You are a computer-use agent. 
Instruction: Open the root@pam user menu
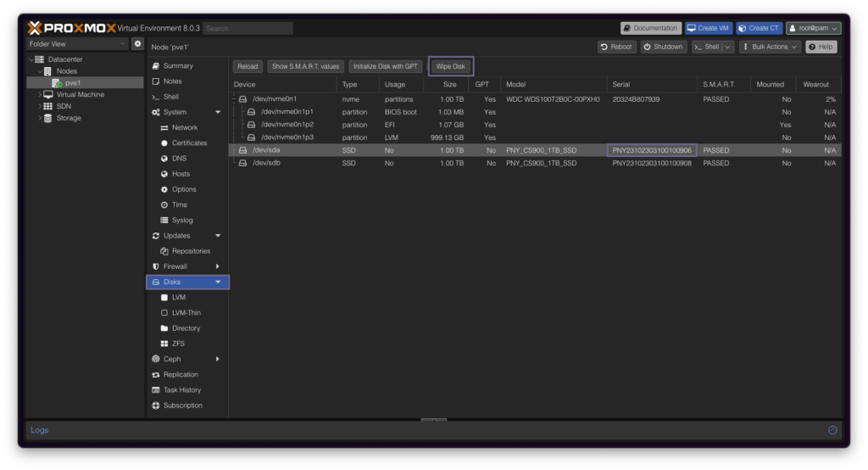point(813,28)
